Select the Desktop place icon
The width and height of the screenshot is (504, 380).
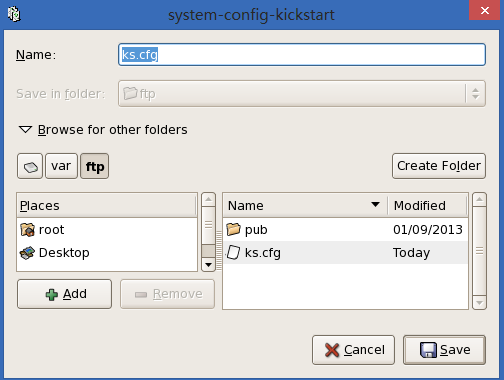[27, 253]
